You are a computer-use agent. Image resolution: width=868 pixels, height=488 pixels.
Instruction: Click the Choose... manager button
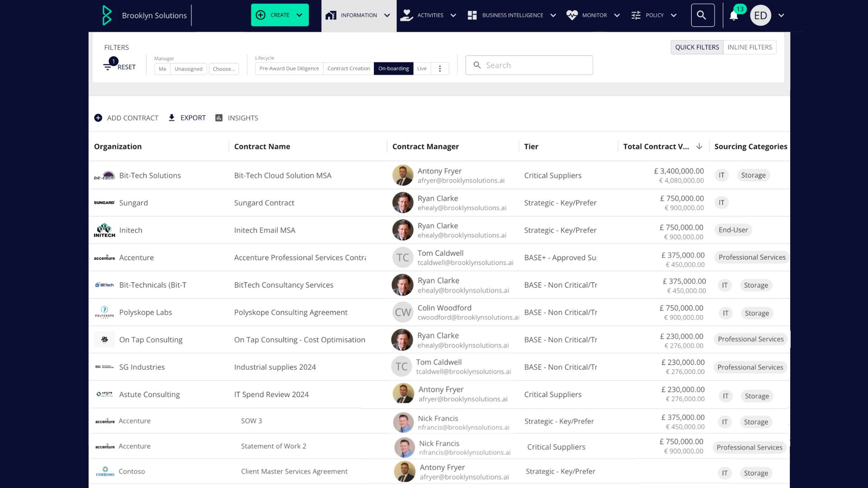tap(224, 69)
